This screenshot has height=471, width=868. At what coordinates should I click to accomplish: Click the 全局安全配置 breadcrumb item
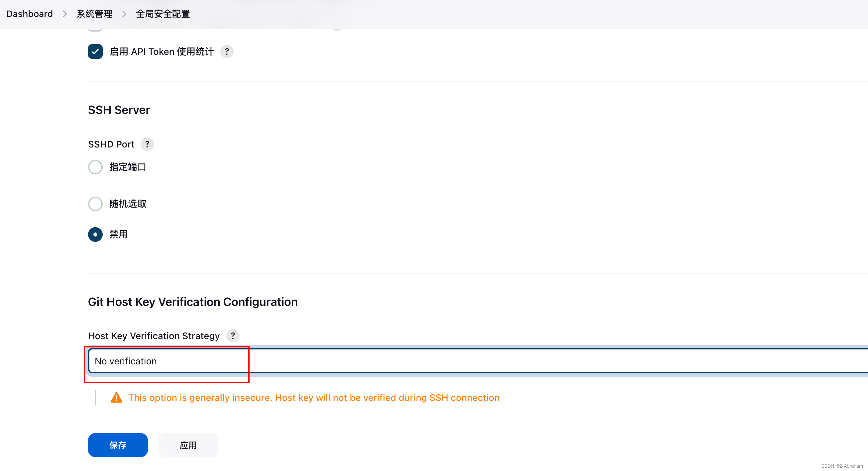tap(163, 14)
